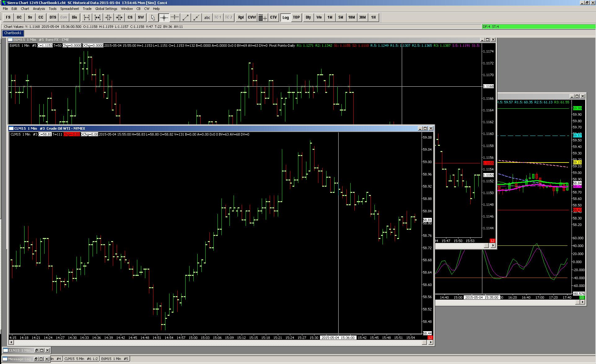This screenshot has width=596, height=364.
Task: Toggle the CTV chart trade mode
Action: pyautogui.click(x=273, y=17)
